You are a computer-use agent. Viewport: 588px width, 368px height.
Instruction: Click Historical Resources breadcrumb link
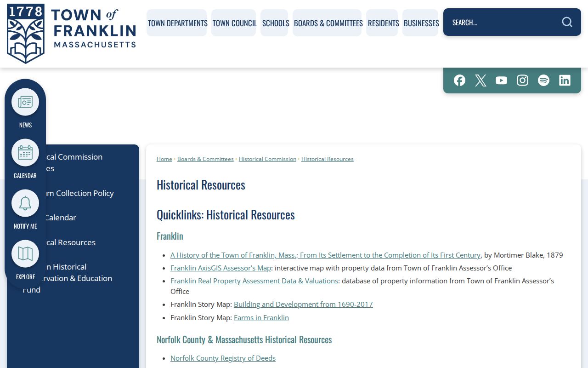point(328,159)
